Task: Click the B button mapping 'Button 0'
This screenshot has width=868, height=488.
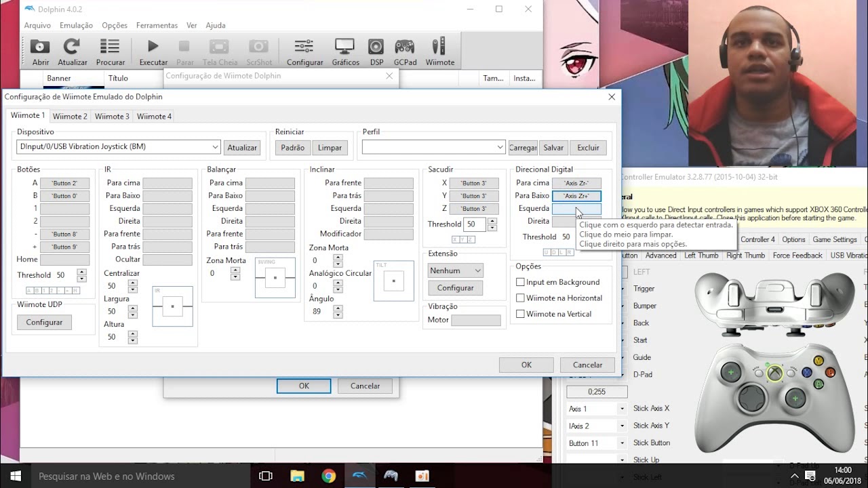Action: click(x=64, y=196)
